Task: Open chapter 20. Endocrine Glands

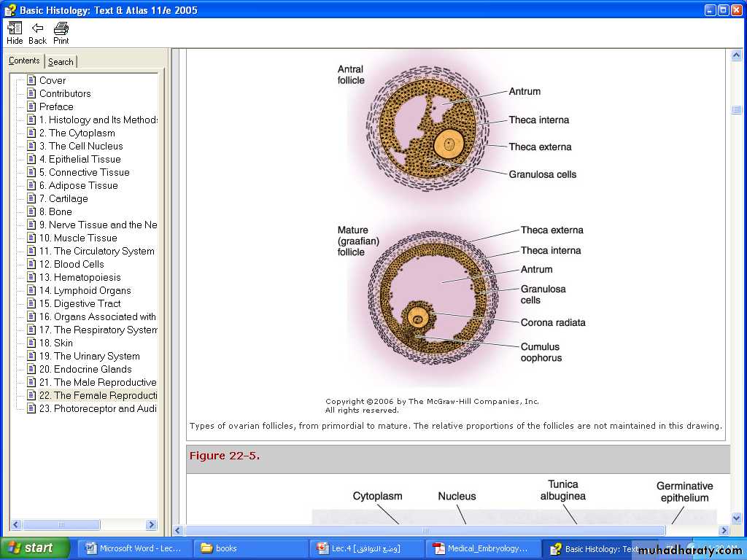Action: [x=85, y=369]
